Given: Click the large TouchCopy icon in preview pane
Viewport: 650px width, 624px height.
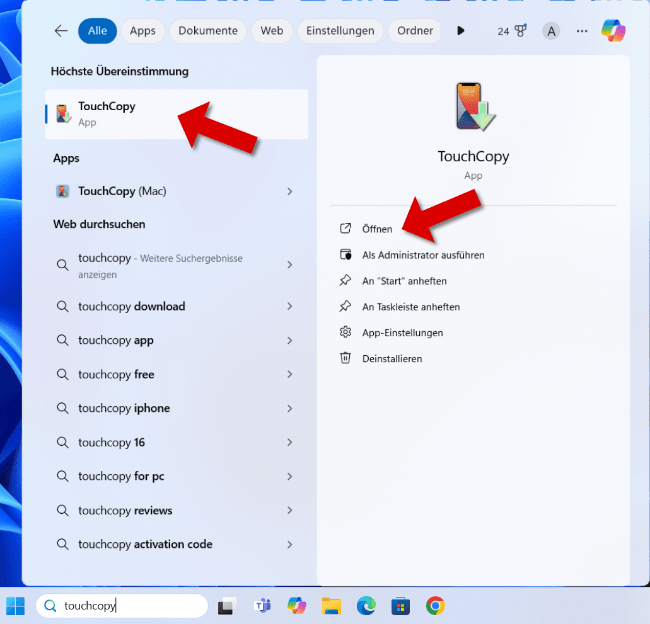Looking at the screenshot, I should click(475, 107).
